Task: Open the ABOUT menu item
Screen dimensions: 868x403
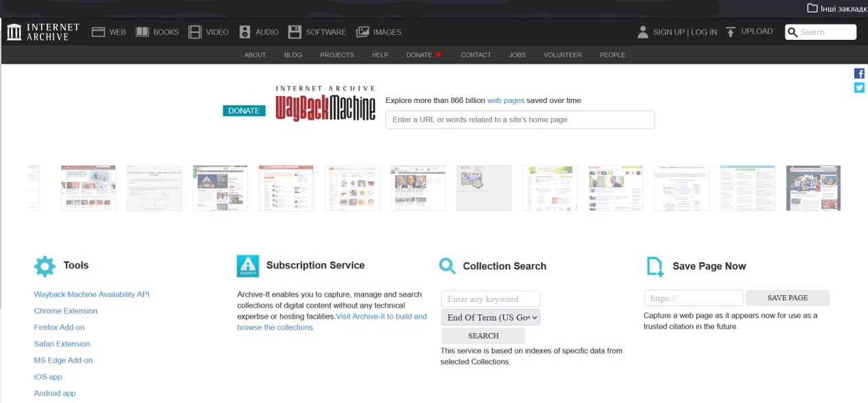Action: pyautogui.click(x=255, y=55)
